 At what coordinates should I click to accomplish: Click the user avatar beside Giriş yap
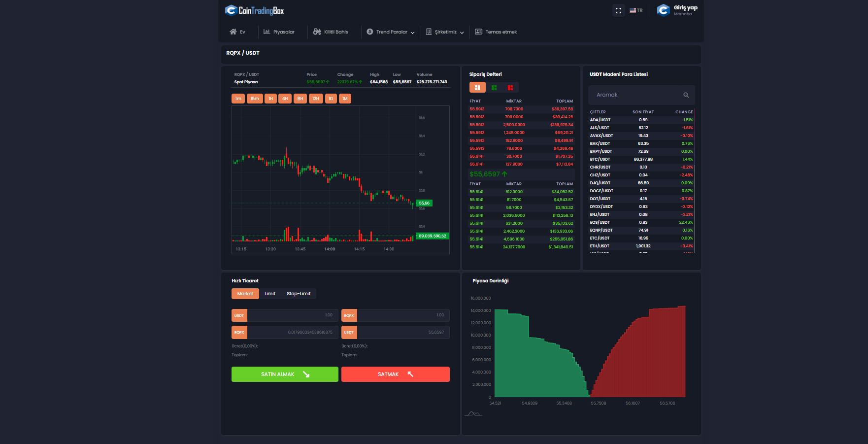664,10
